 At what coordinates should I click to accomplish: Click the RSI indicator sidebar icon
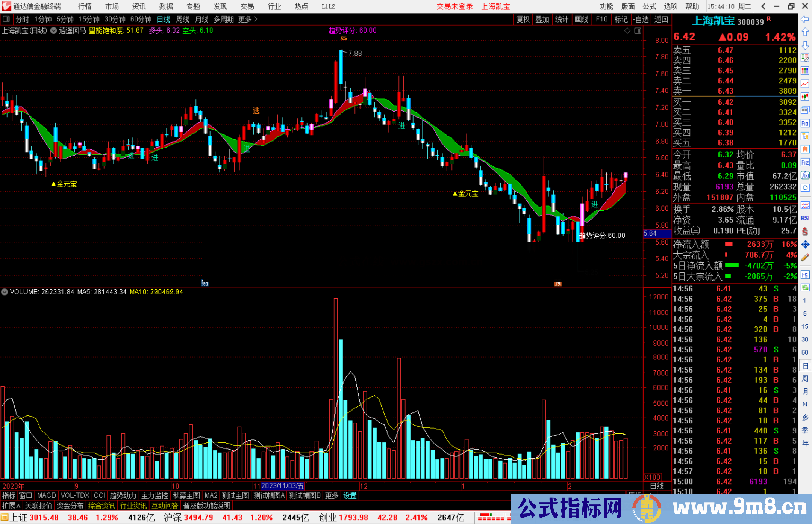click(805, 218)
